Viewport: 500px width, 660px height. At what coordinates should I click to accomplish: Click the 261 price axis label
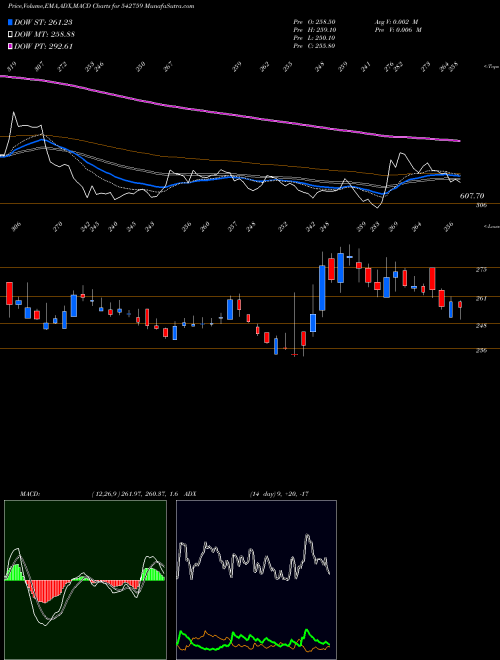click(x=481, y=298)
